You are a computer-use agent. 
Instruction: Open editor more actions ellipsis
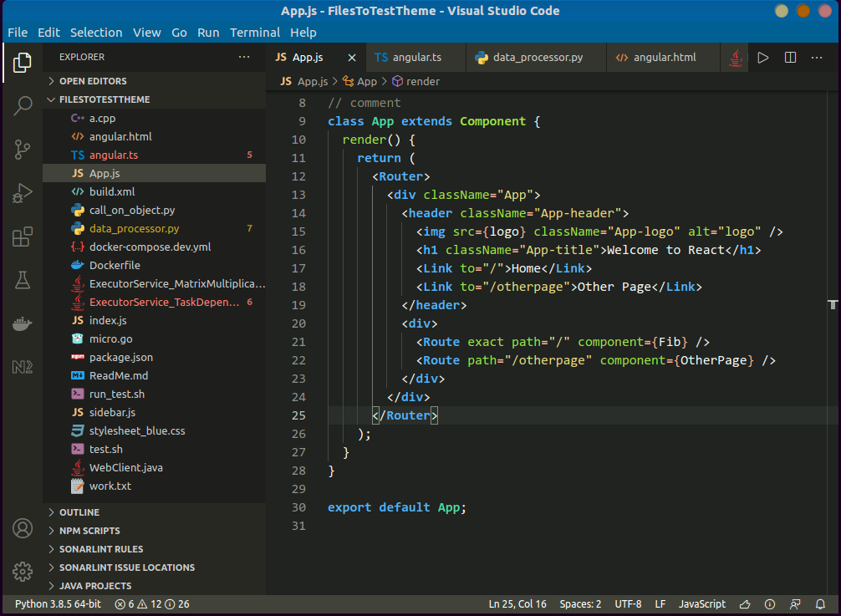(817, 58)
